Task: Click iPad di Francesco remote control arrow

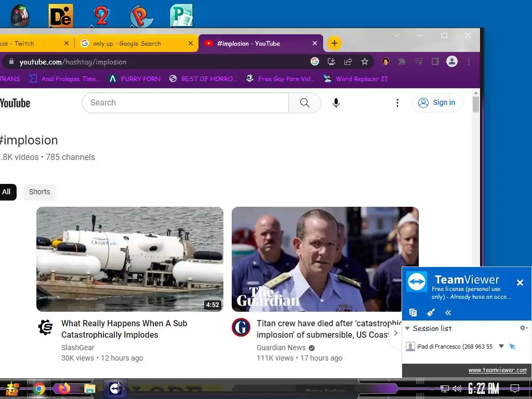Action: [512, 347]
